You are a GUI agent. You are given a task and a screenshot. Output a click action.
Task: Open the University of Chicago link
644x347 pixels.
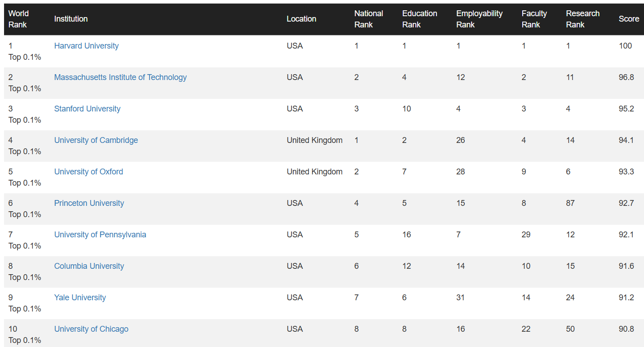click(x=91, y=329)
